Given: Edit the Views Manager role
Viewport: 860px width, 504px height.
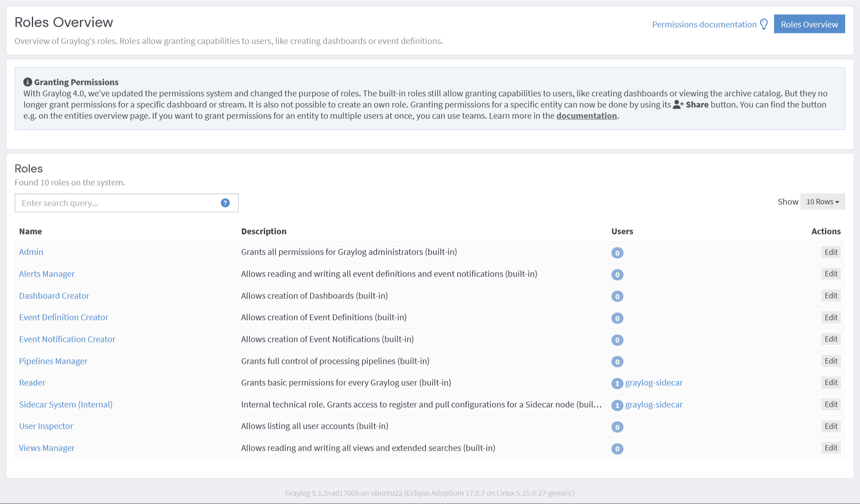Looking at the screenshot, I should (831, 448).
